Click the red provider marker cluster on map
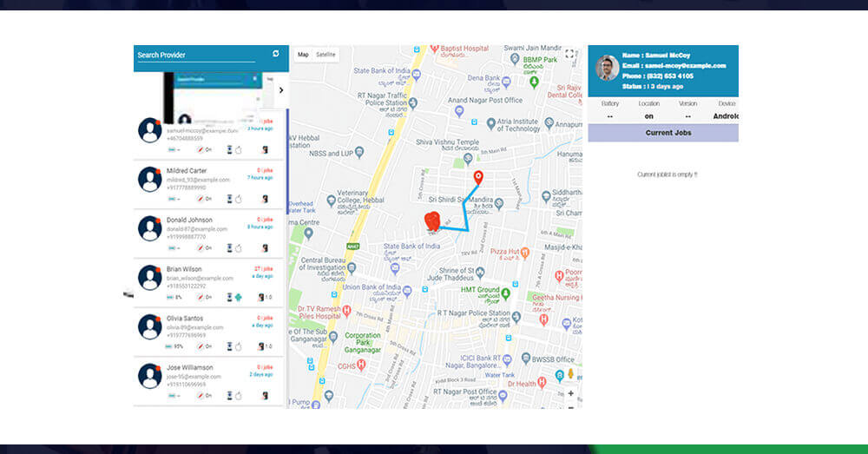Viewport: 868px width, 454px height. [431, 220]
